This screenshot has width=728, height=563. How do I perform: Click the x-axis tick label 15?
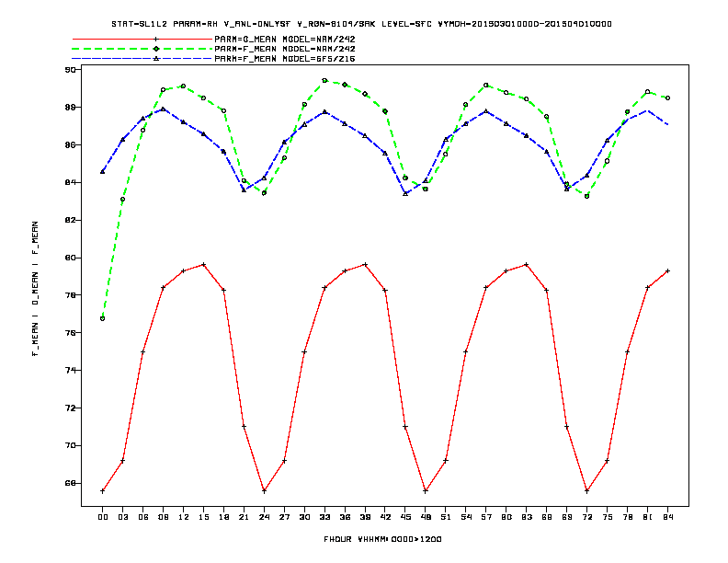pos(203,517)
